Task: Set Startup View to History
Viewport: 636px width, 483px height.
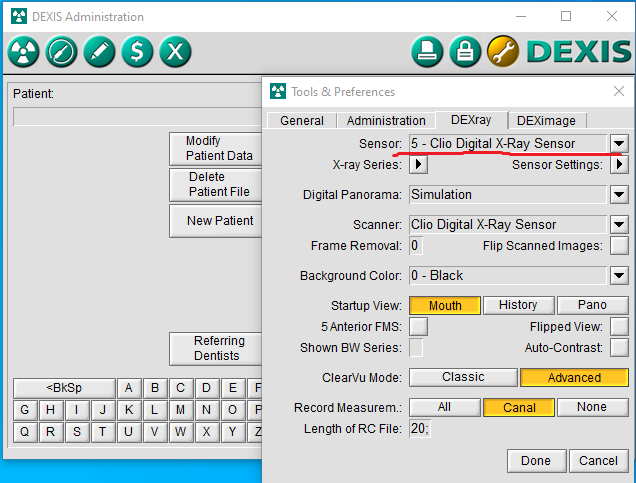Action: pyautogui.click(x=518, y=305)
